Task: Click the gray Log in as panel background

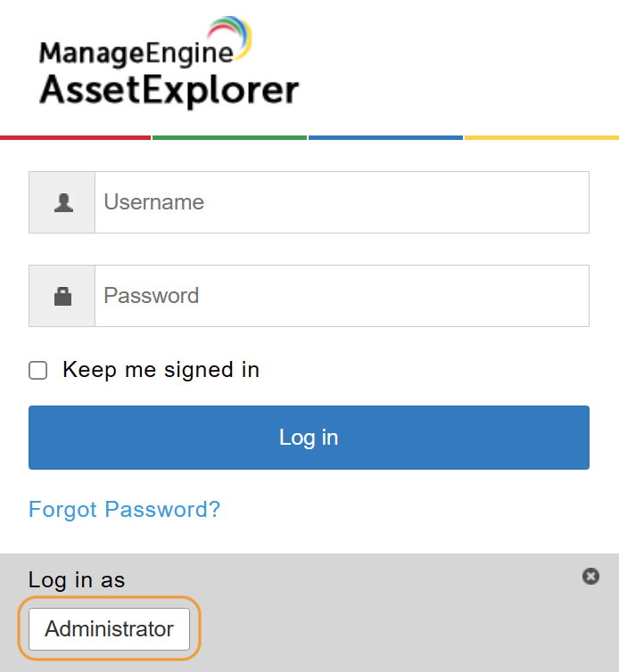Action: tap(401, 624)
